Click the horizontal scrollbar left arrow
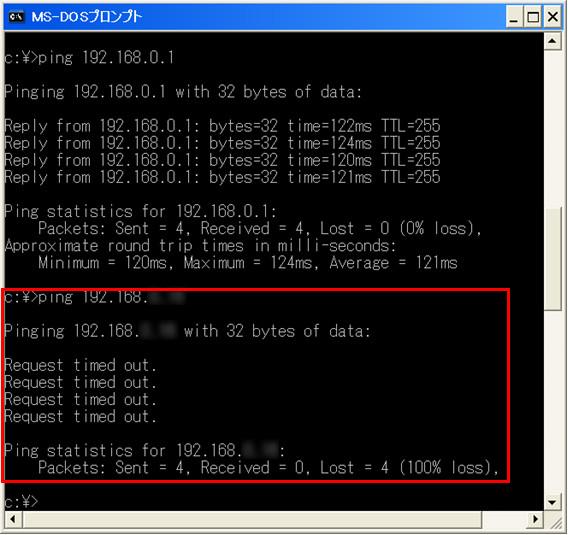Image resolution: width=568 pixels, height=535 pixels. tap(13, 519)
